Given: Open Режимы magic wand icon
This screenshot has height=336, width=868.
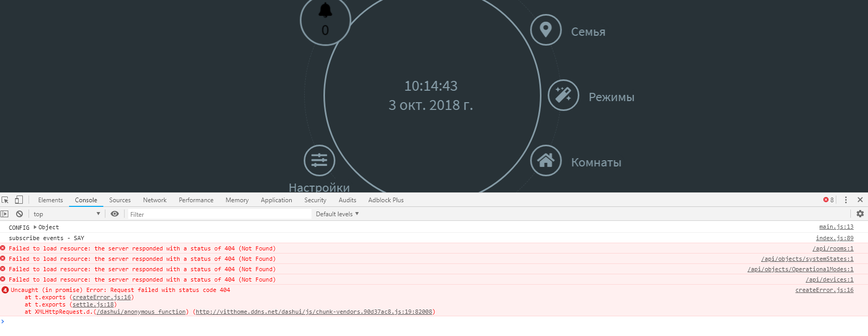Looking at the screenshot, I should click(563, 95).
